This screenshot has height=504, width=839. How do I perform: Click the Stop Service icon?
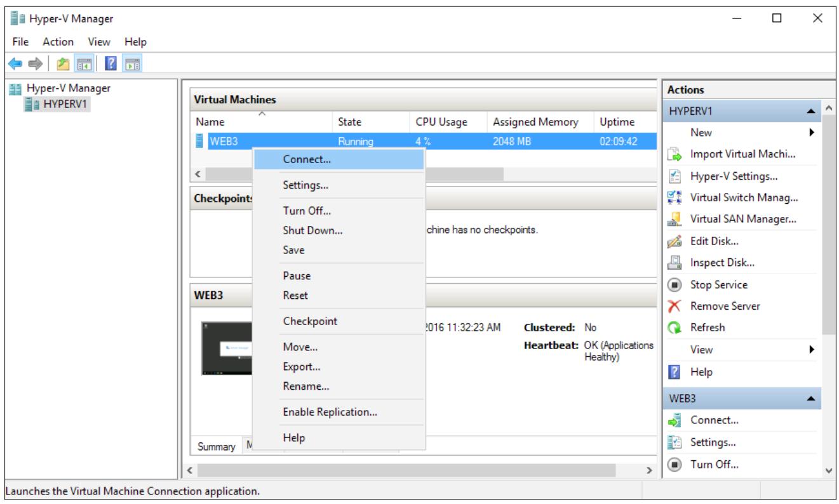coord(675,284)
